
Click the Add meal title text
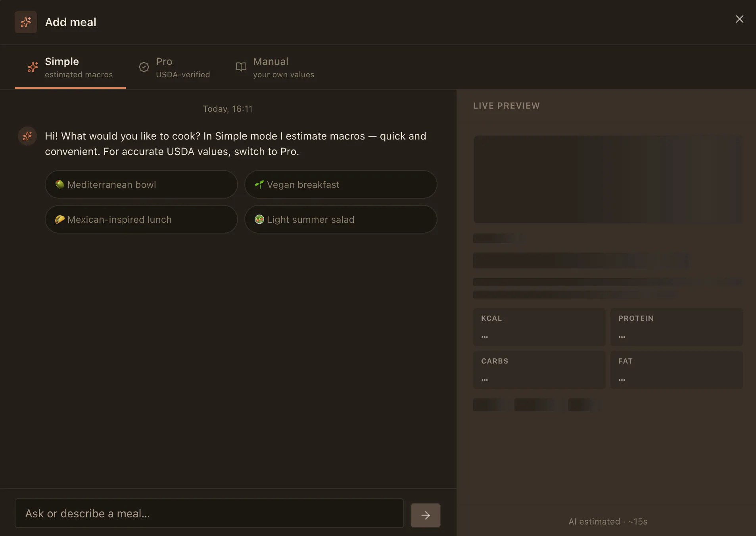(71, 22)
